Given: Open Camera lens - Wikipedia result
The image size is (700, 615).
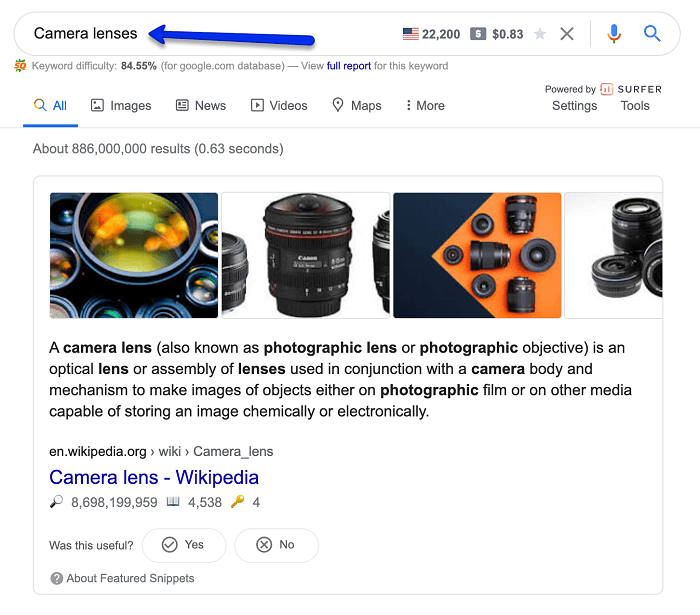Looking at the screenshot, I should [x=154, y=478].
